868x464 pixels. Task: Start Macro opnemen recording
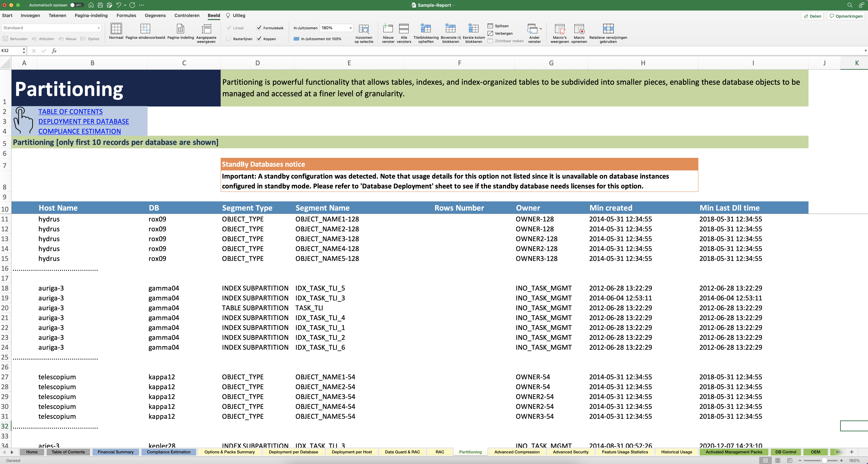[579, 29]
